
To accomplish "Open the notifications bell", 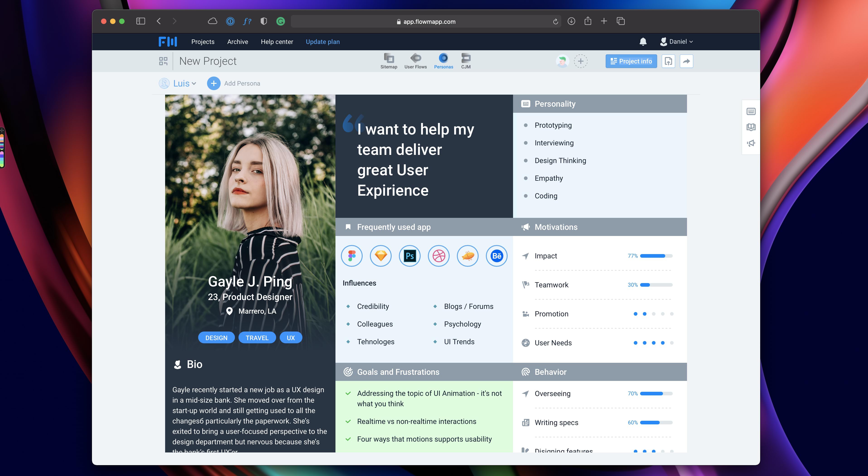I will 643,41.
